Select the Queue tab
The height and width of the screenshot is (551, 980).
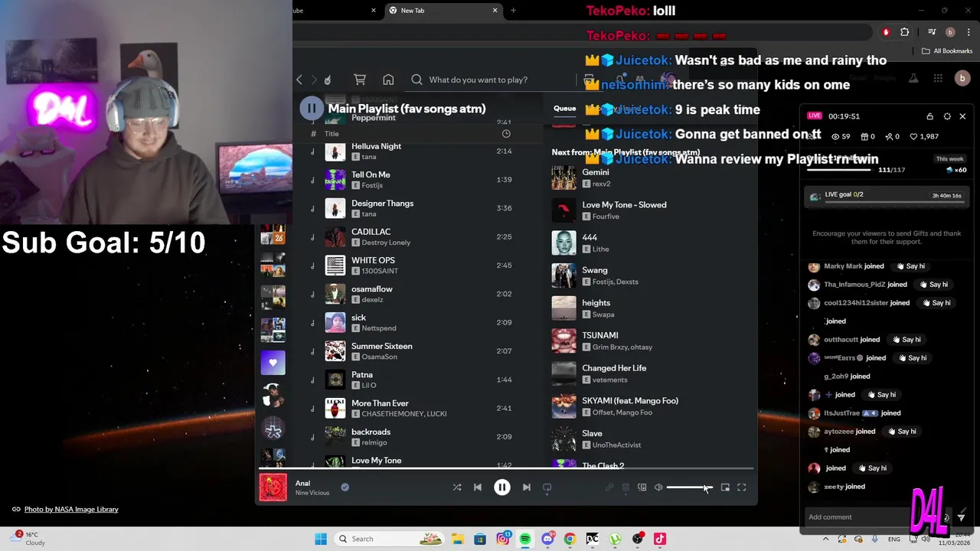tap(564, 109)
